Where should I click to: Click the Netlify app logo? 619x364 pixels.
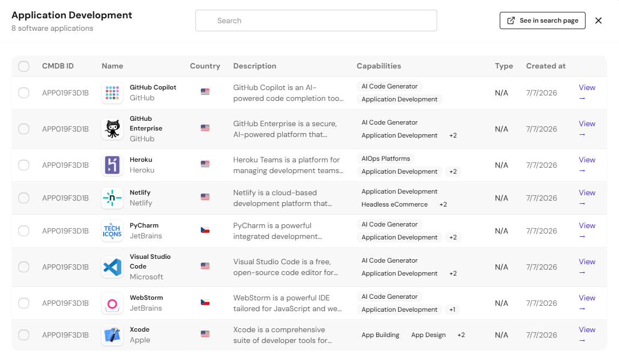point(112,198)
